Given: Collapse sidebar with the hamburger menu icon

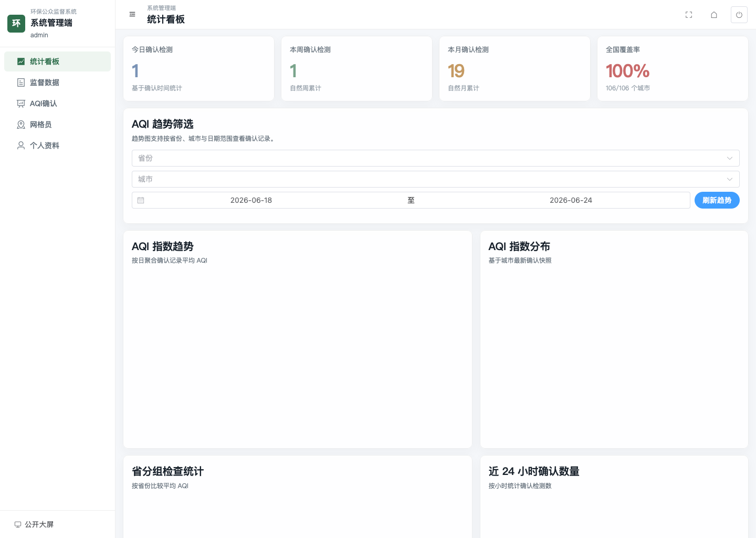Looking at the screenshot, I should (132, 14).
